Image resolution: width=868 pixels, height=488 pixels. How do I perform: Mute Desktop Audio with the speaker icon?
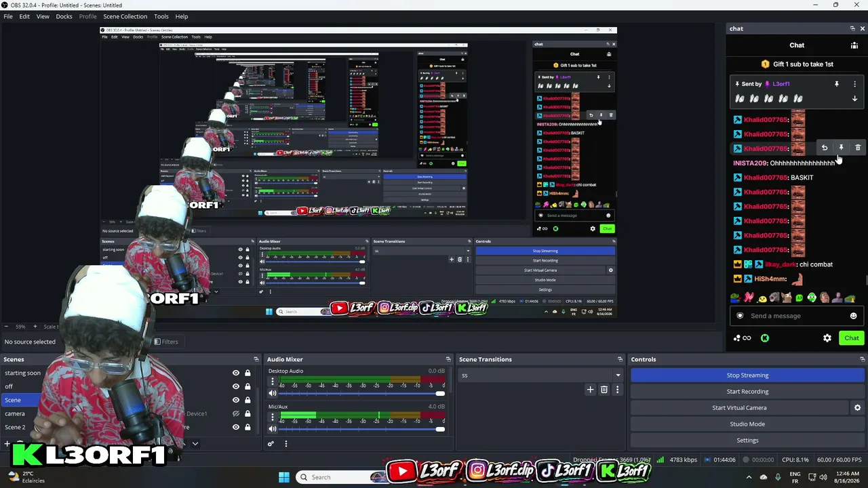click(273, 393)
